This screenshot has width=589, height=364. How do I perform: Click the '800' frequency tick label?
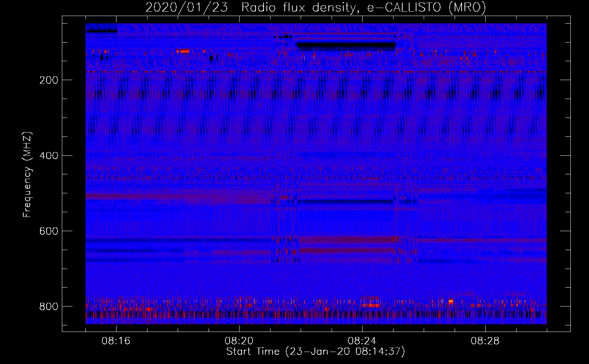[48, 306]
